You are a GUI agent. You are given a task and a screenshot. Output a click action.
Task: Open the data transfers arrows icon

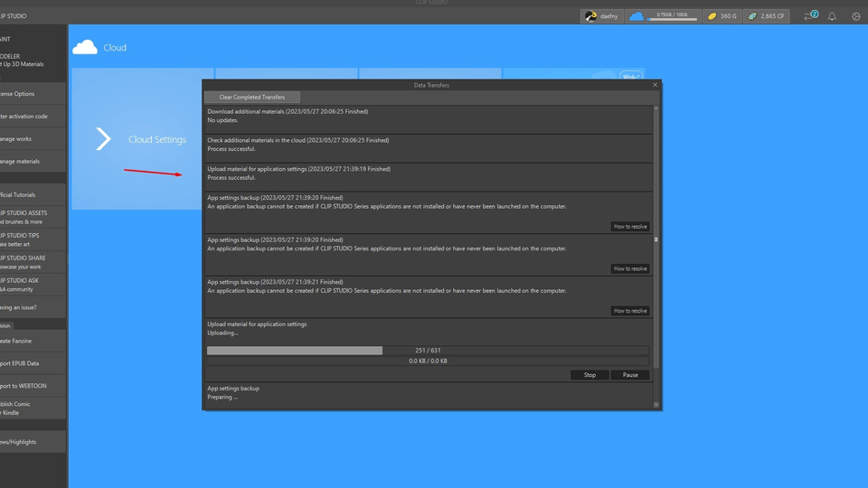(x=810, y=16)
